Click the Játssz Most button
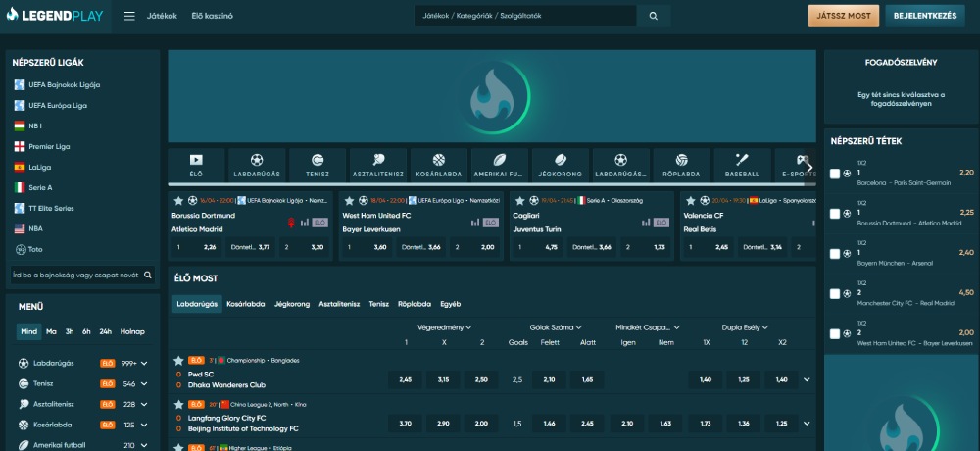This screenshot has width=980, height=451. tap(843, 16)
